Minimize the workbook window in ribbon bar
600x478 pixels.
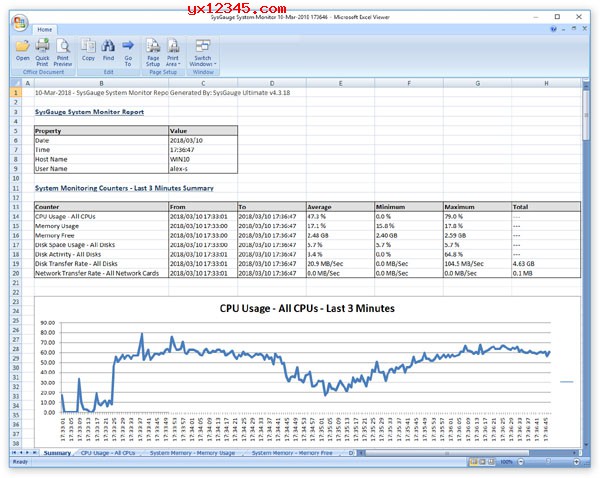tap(564, 29)
